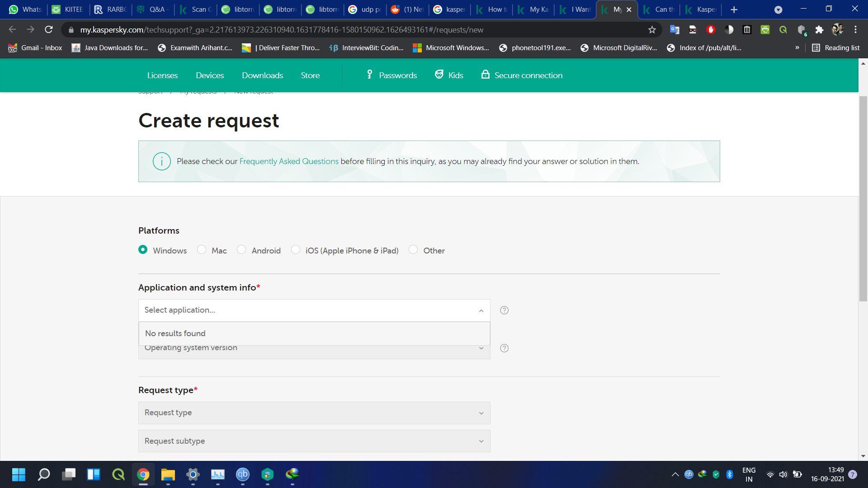The image size is (868, 488).
Task: Reload the page
Action: pos(49,30)
